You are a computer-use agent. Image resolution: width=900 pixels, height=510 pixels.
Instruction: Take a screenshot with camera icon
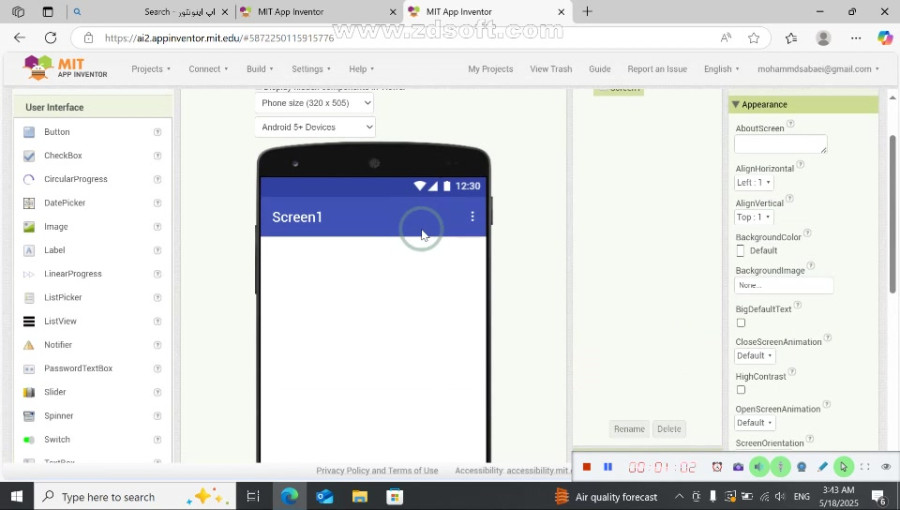point(738,467)
